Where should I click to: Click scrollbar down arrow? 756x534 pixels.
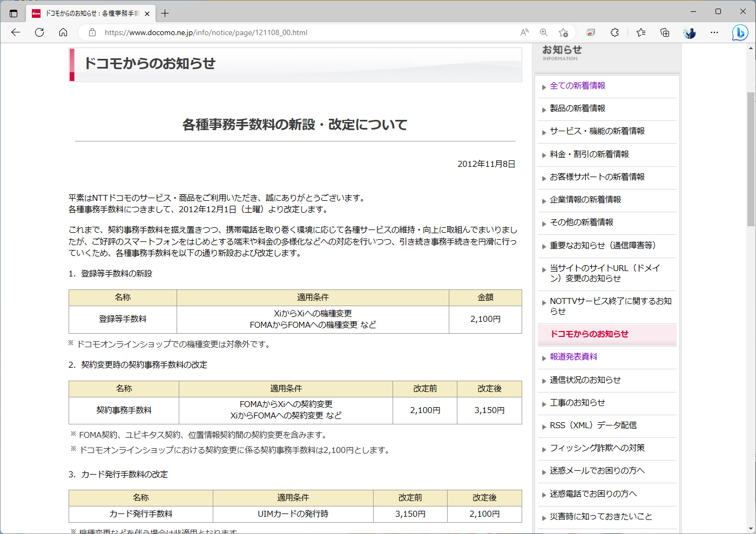coord(751,529)
